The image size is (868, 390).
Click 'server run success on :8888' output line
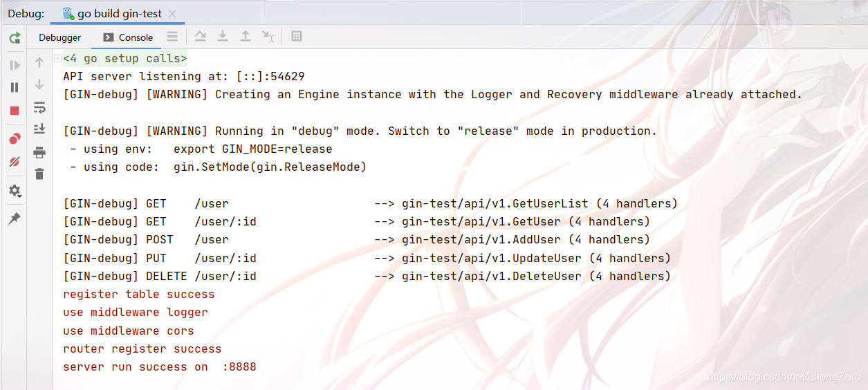[160, 367]
